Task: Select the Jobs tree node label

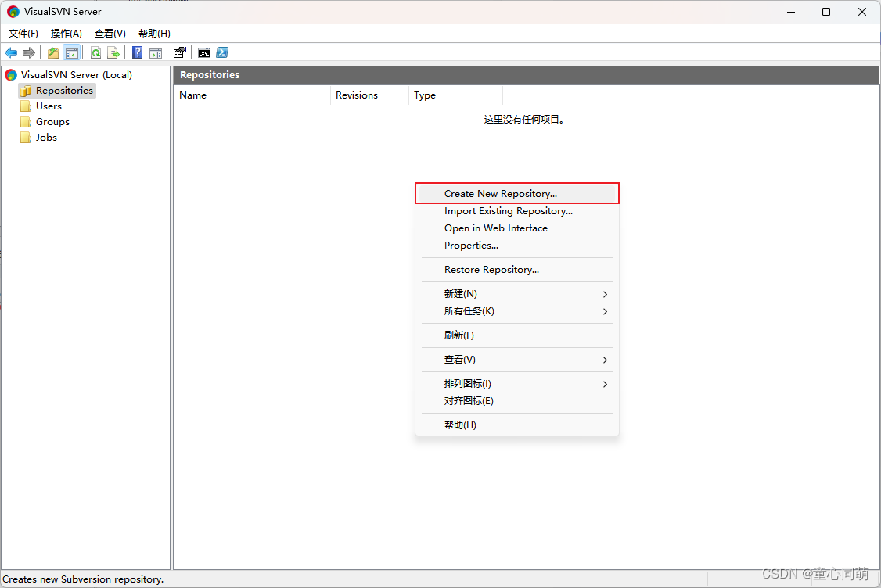Action: 47,138
